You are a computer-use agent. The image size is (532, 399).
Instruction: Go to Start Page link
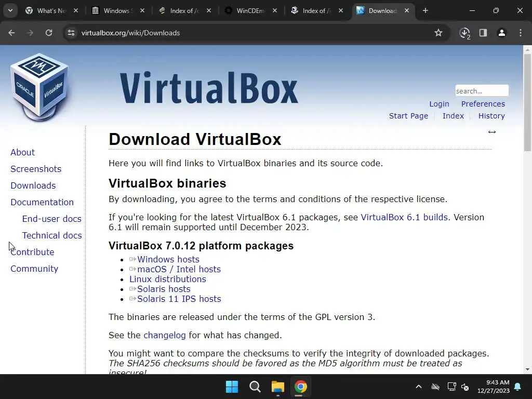pyautogui.click(x=408, y=116)
